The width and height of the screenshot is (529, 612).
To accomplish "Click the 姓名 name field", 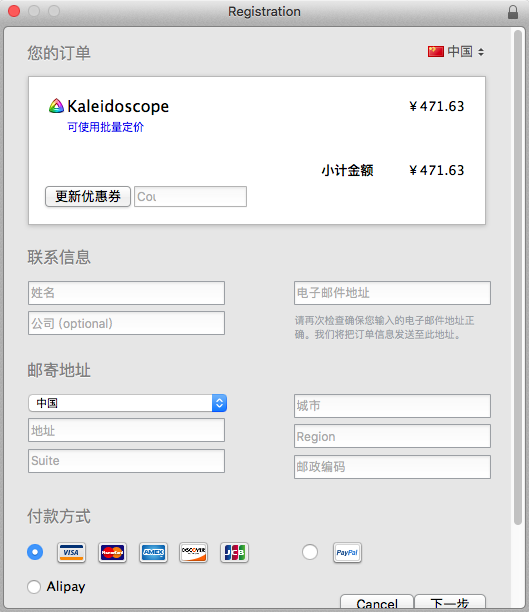I will 126,293.
